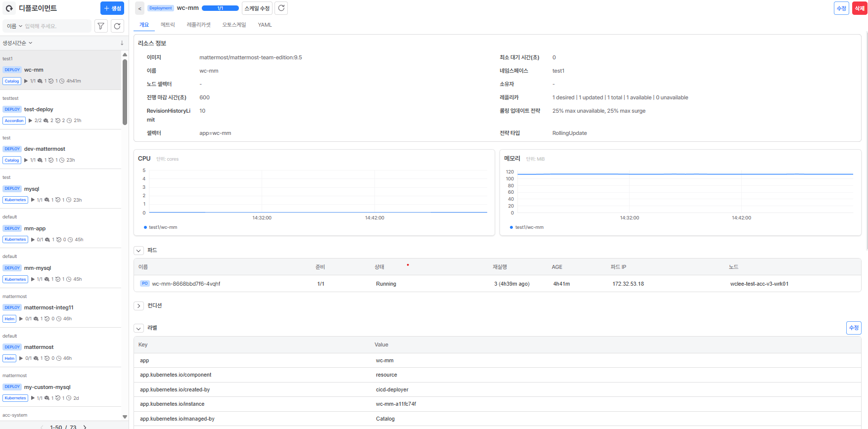Switch to the 메트릭 tab

[x=168, y=25]
